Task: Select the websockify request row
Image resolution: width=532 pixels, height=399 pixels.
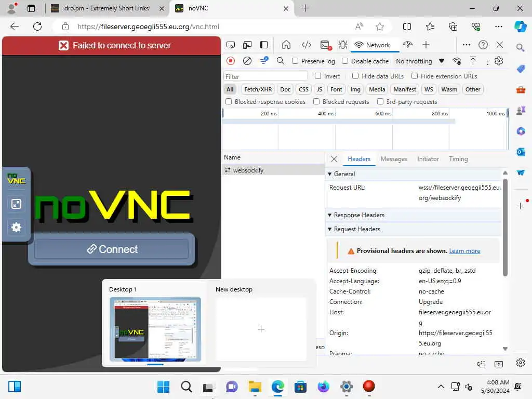Action: 273,170
